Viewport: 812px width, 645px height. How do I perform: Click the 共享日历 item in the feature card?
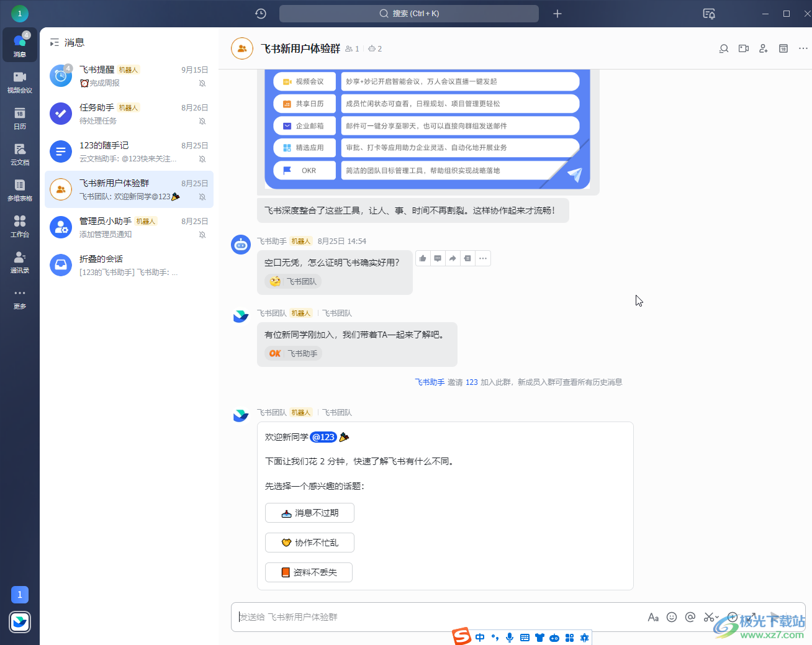click(304, 104)
